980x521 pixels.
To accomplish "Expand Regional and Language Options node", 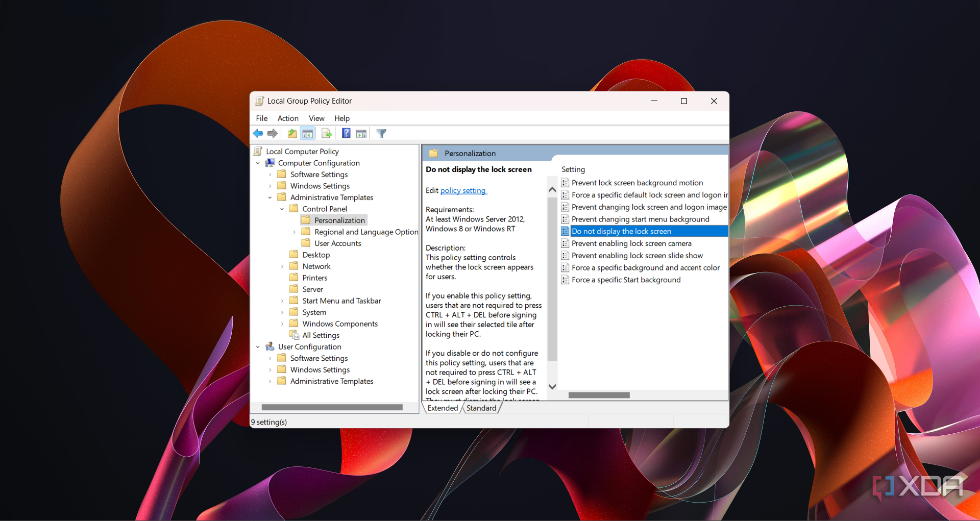I will 294,232.
